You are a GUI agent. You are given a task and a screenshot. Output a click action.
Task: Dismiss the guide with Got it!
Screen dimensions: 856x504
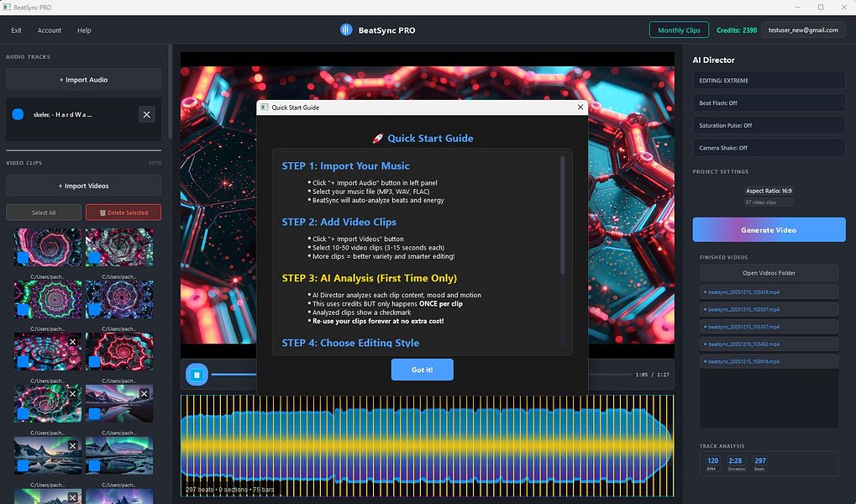[422, 369]
